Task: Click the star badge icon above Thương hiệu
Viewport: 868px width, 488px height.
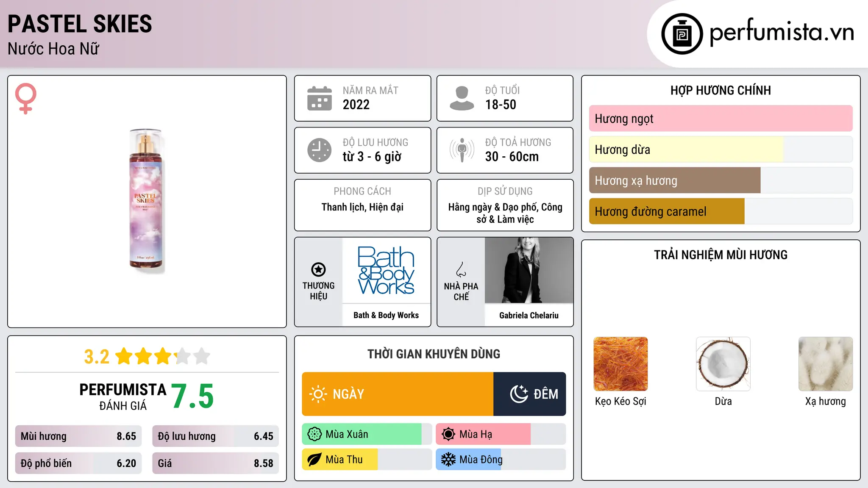Action: pos(319,269)
